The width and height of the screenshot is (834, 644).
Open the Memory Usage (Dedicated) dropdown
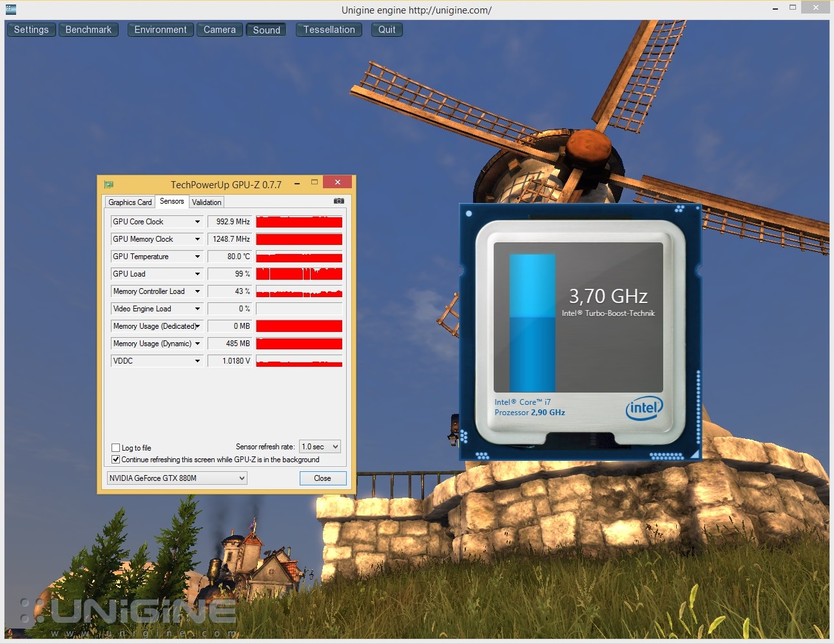pyautogui.click(x=197, y=326)
